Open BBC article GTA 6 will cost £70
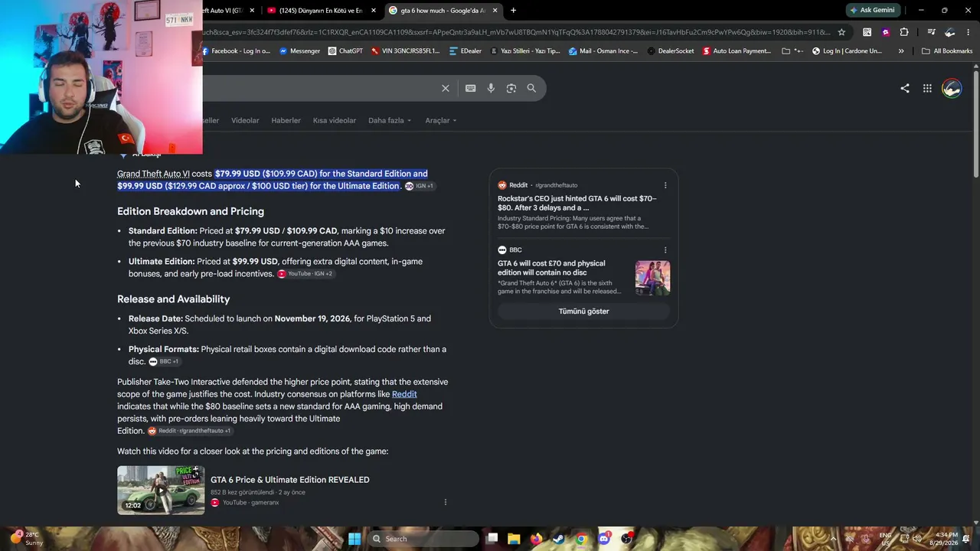Image resolution: width=980 pixels, height=551 pixels. pyautogui.click(x=551, y=268)
